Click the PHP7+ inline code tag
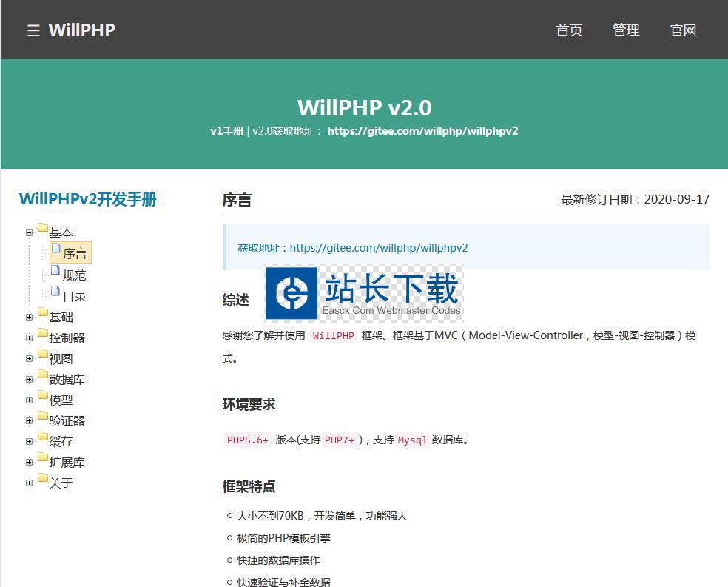 pyautogui.click(x=339, y=440)
